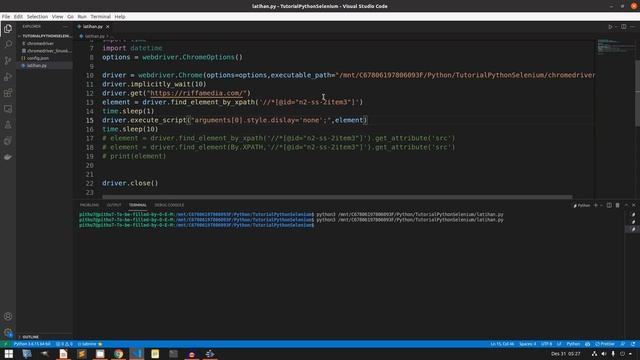Run Python file with the play button
Image resolution: width=640 pixels, height=360 pixels.
610,27
